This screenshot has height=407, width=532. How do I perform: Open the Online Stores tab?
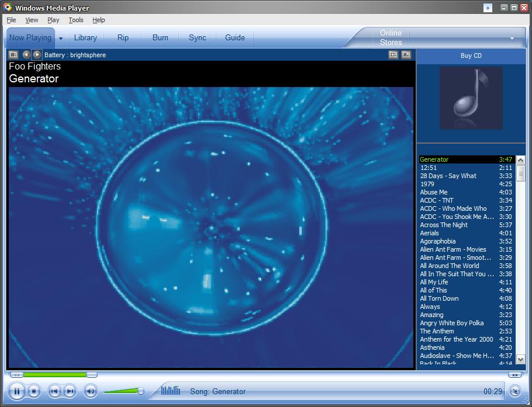coord(391,37)
